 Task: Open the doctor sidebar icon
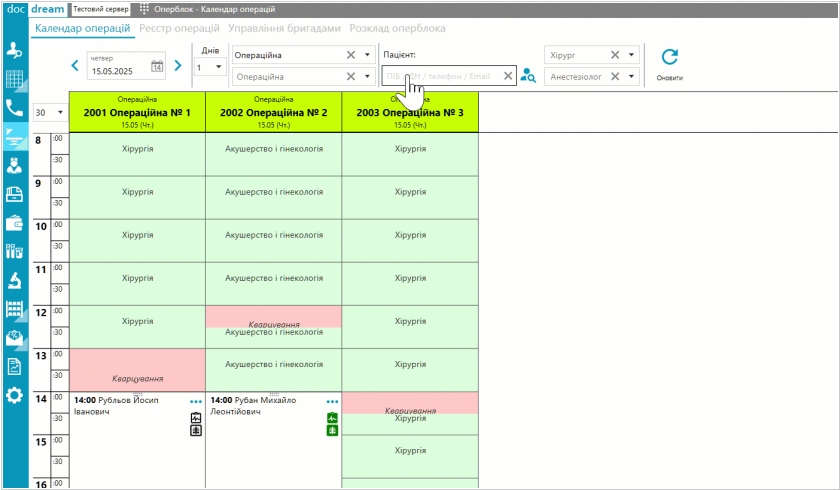click(x=14, y=165)
